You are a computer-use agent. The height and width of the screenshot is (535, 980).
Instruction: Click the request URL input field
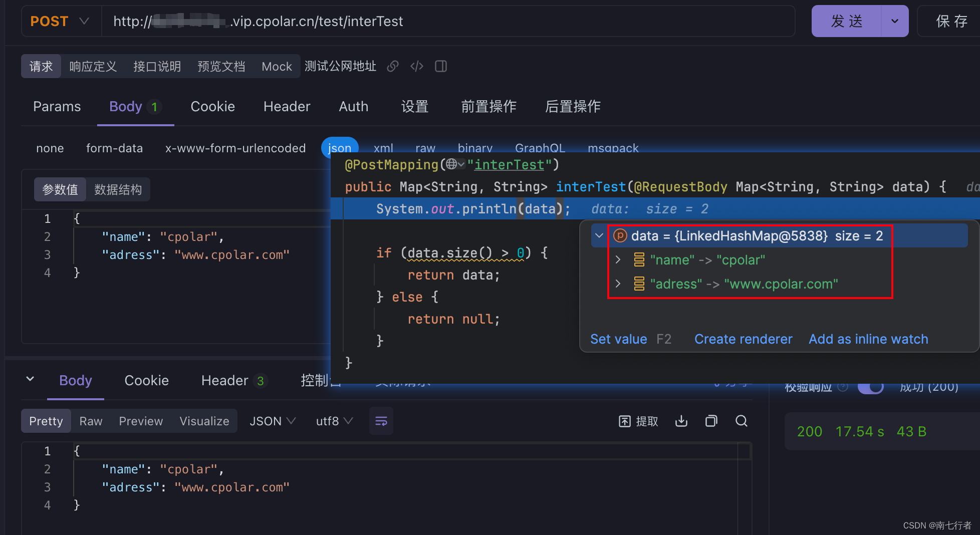click(448, 22)
